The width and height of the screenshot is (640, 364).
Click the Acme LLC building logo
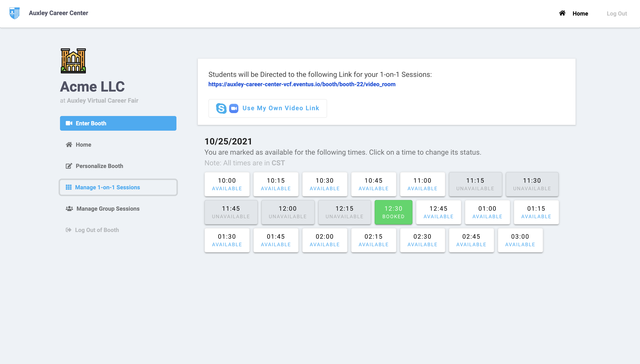(x=73, y=61)
